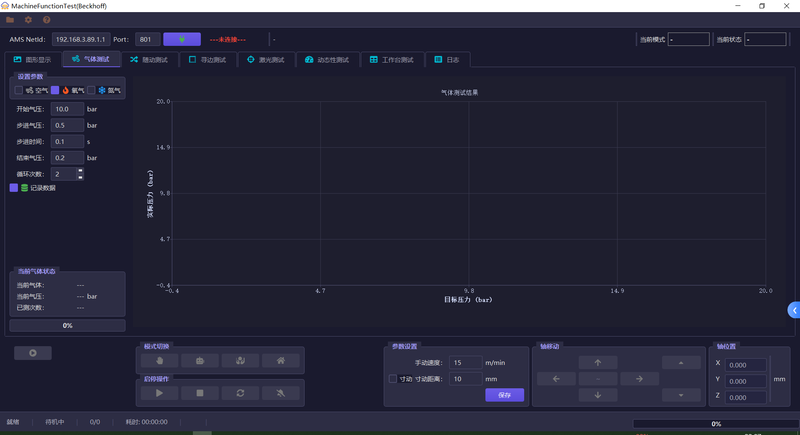The height and width of the screenshot is (435, 800).
Task: Decrease 循环次数 with the down stepper
Action: coord(80,177)
